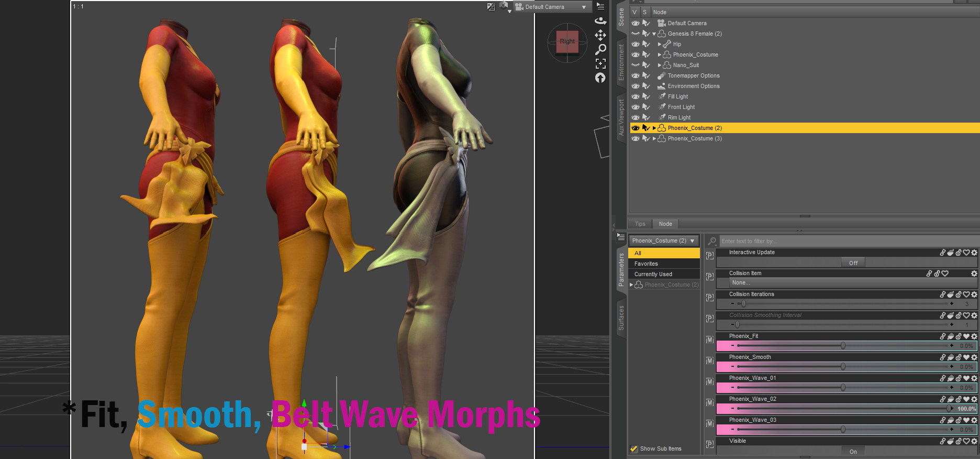Click the gear icon for Collision Item

tap(974, 274)
